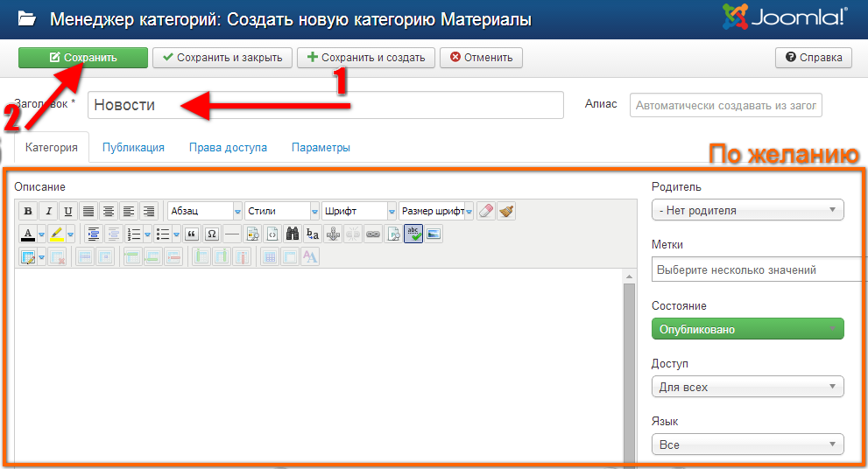Screen dimensions: 868x469
Task: Open the text color picker swatch
Action: pyautogui.click(x=28, y=234)
